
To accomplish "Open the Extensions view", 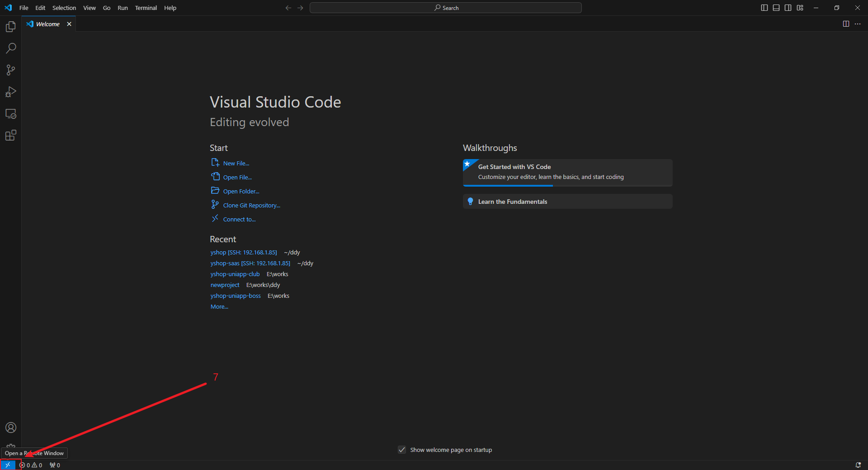I will [10, 136].
